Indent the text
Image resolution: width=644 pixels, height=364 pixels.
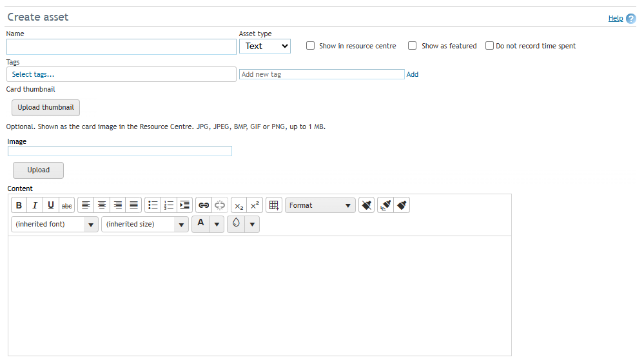pos(185,205)
